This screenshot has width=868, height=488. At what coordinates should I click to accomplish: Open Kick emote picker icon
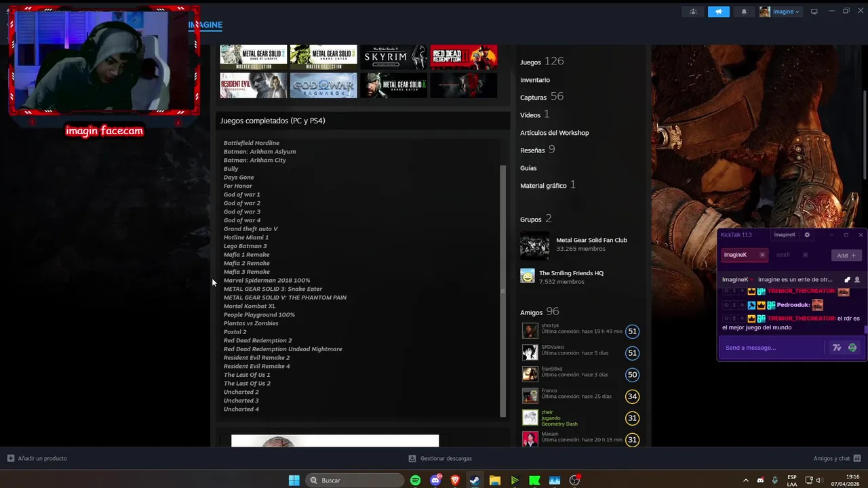coord(852,348)
